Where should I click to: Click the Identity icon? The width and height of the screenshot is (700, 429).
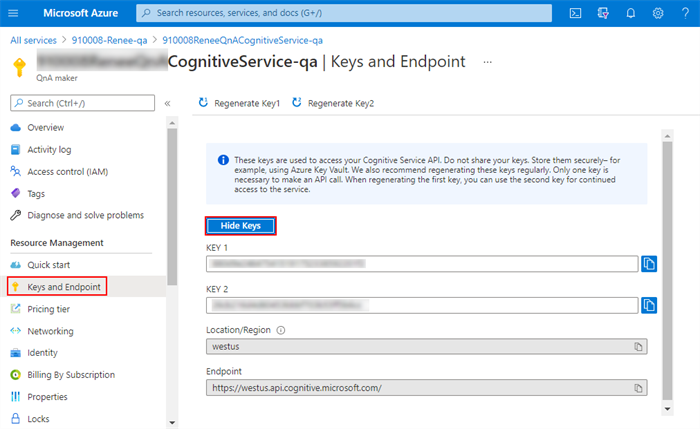[x=16, y=353]
